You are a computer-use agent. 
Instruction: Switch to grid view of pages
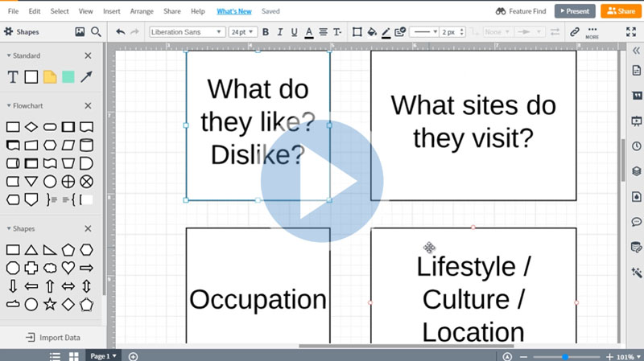pos(73,356)
